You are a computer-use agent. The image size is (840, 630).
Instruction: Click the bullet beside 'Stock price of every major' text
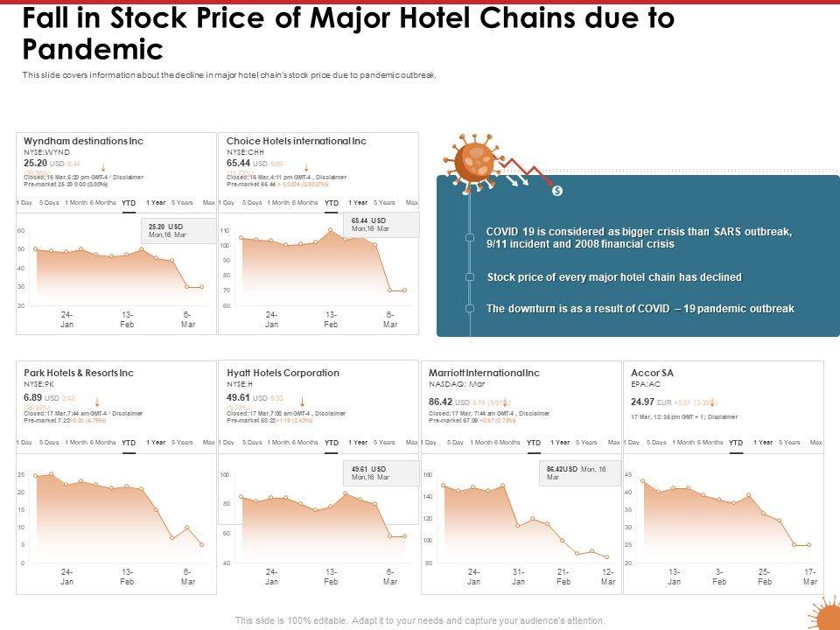tap(471, 277)
